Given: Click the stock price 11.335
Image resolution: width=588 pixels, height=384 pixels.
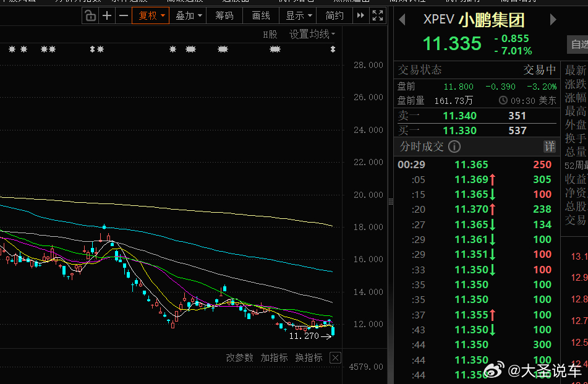Looking at the screenshot, I should pyautogui.click(x=452, y=43).
